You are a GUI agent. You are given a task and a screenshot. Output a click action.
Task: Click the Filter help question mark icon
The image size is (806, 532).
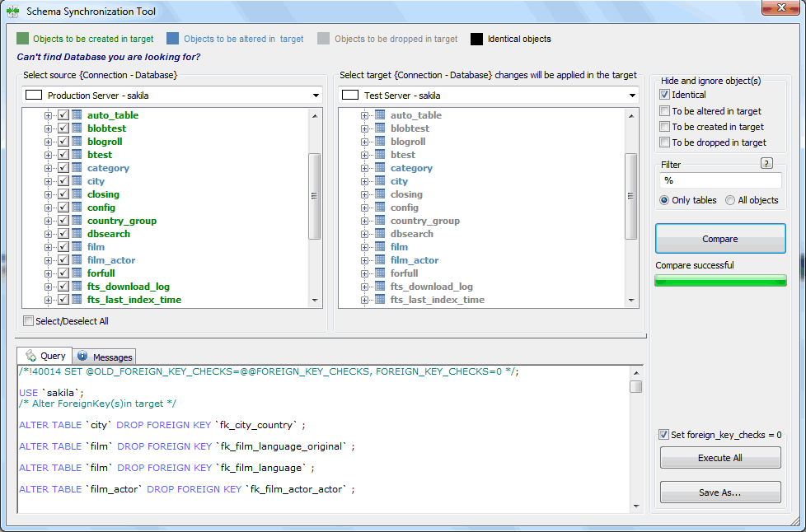click(x=766, y=164)
